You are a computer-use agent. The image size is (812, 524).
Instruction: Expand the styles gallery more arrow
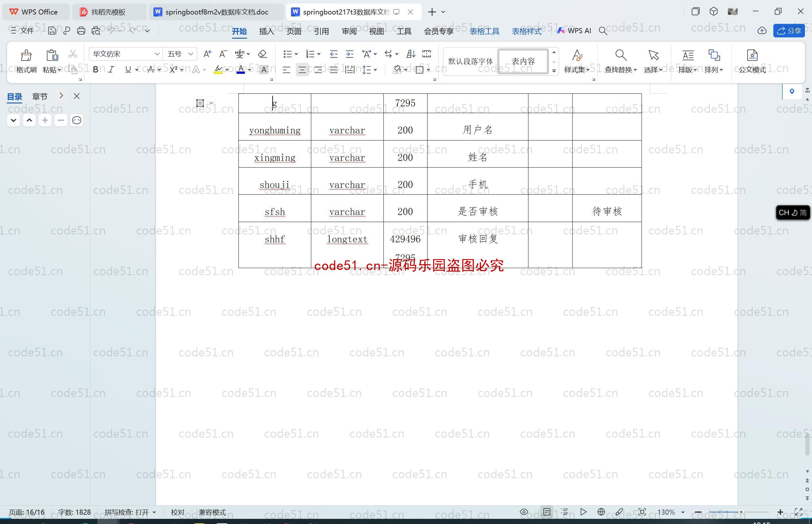(554, 71)
